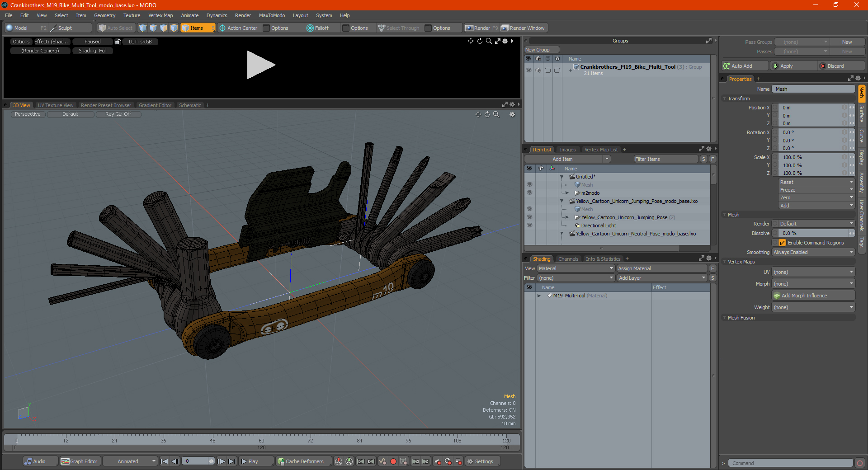Click Auto Add button

pyautogui.click(x=745, y=66)
